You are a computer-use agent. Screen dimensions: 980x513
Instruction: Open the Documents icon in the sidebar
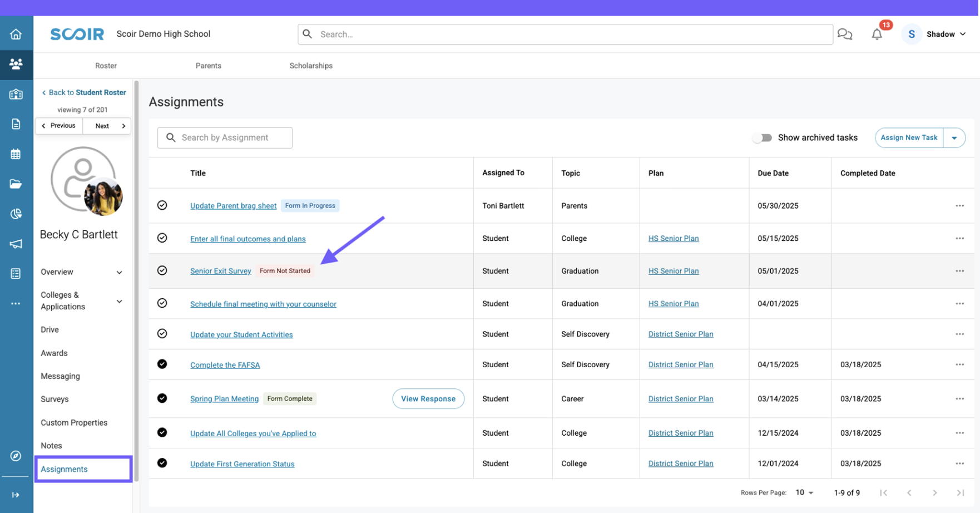pyautogui.click(x=16, y=124)
